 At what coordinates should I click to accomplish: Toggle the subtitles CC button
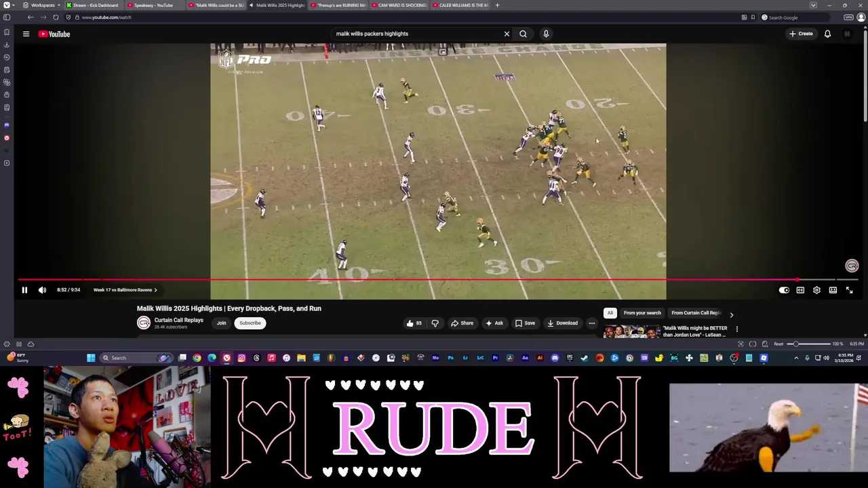[x=800, y=290]
